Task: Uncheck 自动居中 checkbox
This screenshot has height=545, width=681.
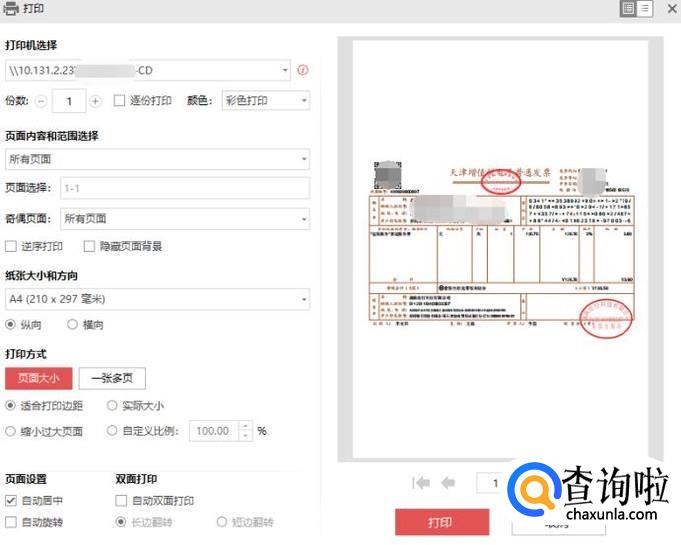Action: 11,501
